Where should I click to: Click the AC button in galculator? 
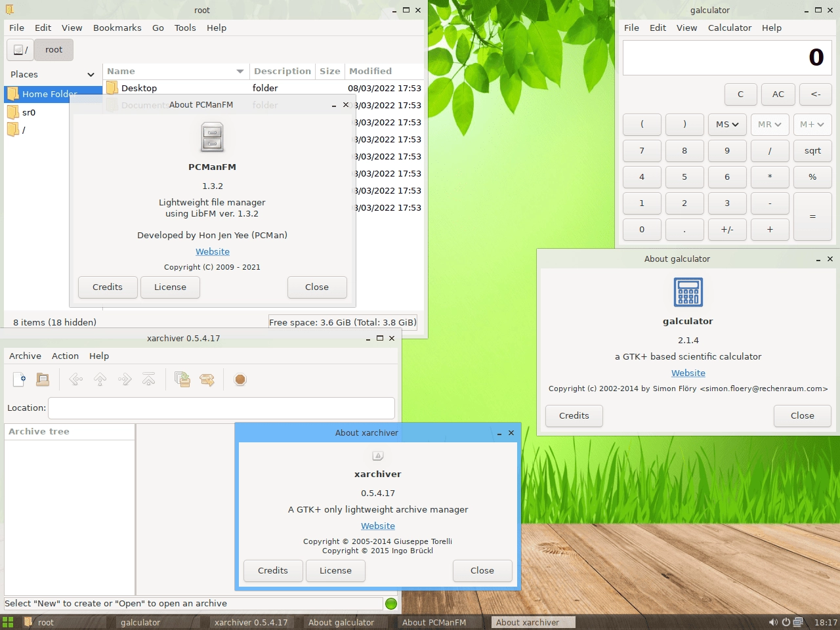[x=778, y=94]
